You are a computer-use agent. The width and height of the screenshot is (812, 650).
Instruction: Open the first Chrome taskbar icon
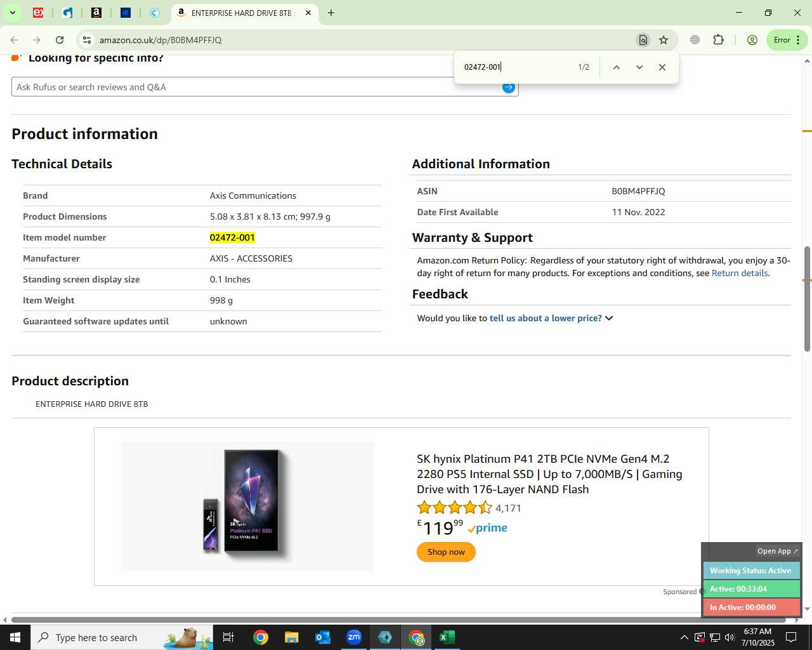coord(260,637)
